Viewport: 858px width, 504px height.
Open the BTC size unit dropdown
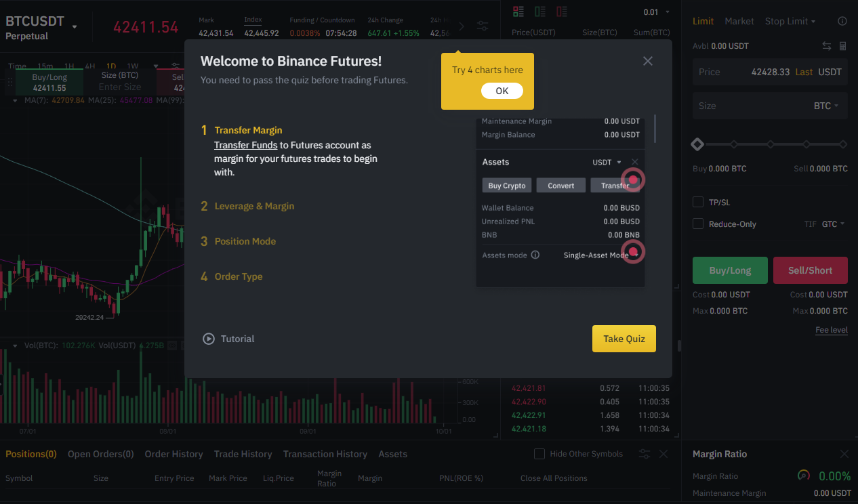coord(826,106)
